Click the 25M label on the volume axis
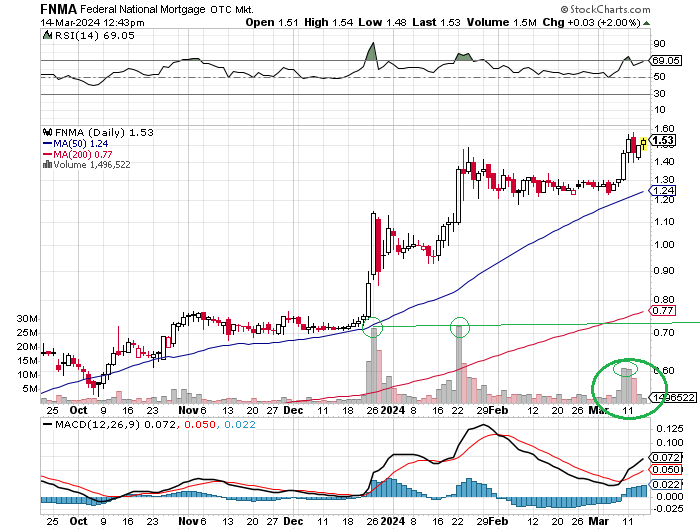 pos(27,333)
